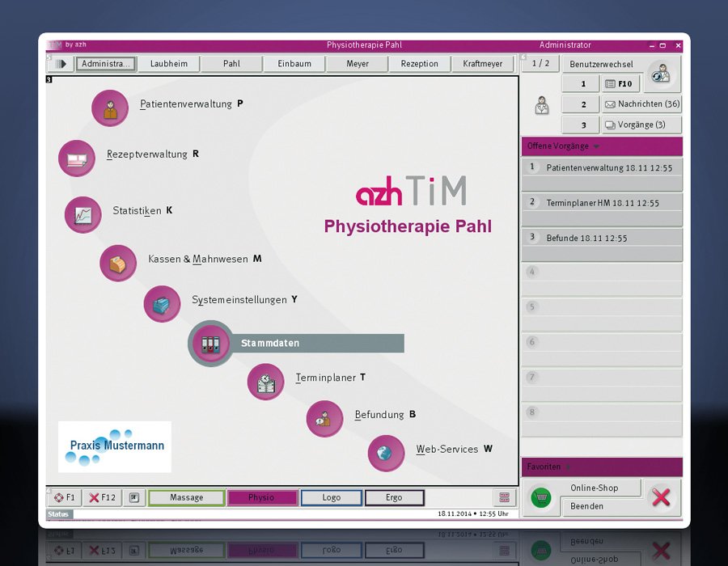The height and width of the screenshot is (566, 728).
Task: Select the Pahl user tab
Action: (x=231, y=64)
